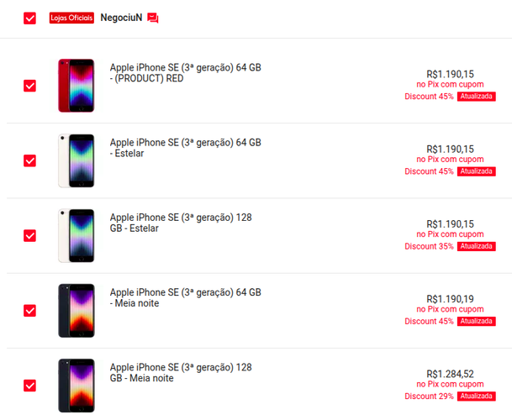512x420 pixels.
Task: Open the iPhone SE 64 GB (PRODUCT) RED title
Action: tap(186, 73)
